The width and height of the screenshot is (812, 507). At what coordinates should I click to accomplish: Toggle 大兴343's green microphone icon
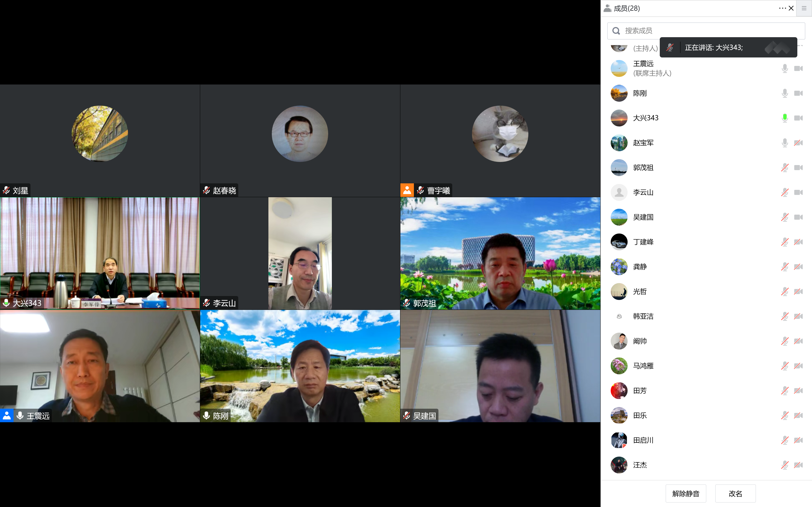pyautogui.click(x=784, y=118)
